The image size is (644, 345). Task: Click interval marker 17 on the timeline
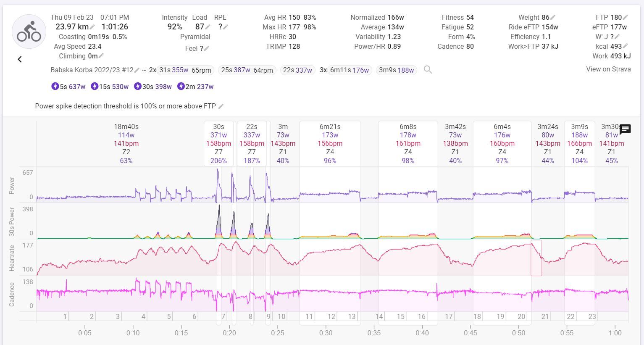pos(449,316)
